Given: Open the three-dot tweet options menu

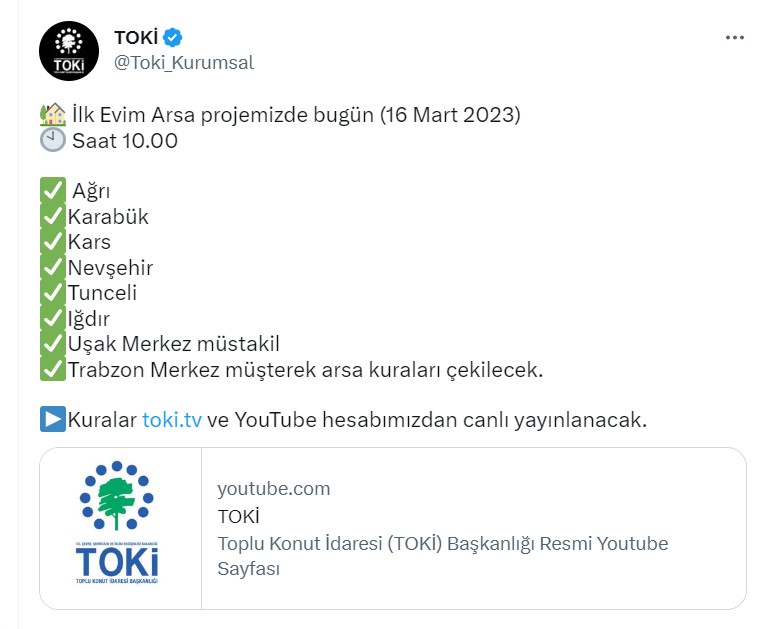Looking at the screenshot, I should [x=734, y=38].
